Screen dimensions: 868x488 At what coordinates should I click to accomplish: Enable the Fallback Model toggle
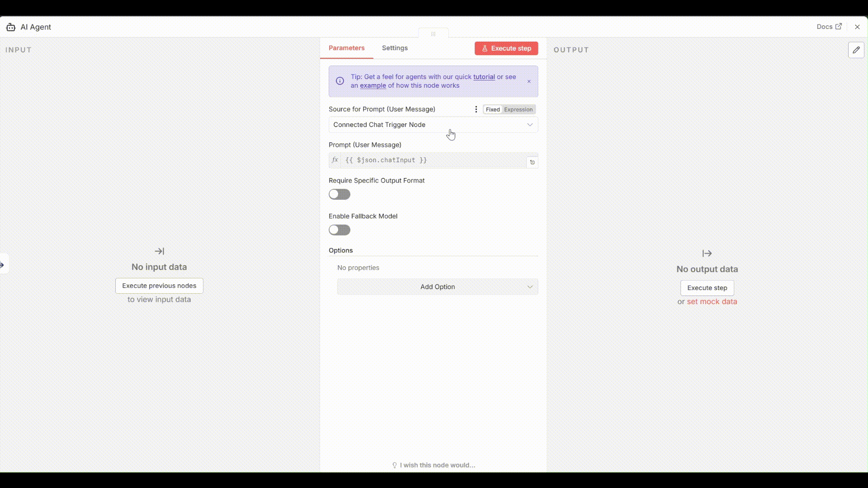[340, 230]
